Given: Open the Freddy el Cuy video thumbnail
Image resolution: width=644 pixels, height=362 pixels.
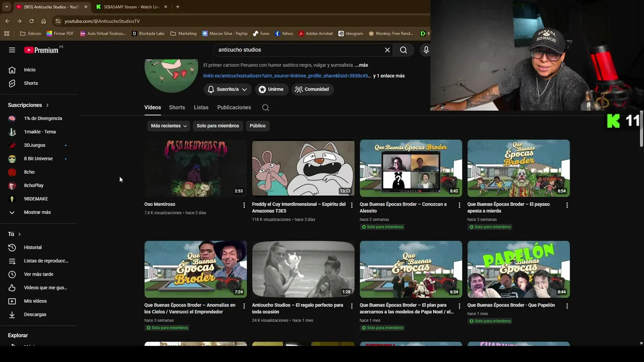Looking at the screenshot, I should tap(303, 168).
